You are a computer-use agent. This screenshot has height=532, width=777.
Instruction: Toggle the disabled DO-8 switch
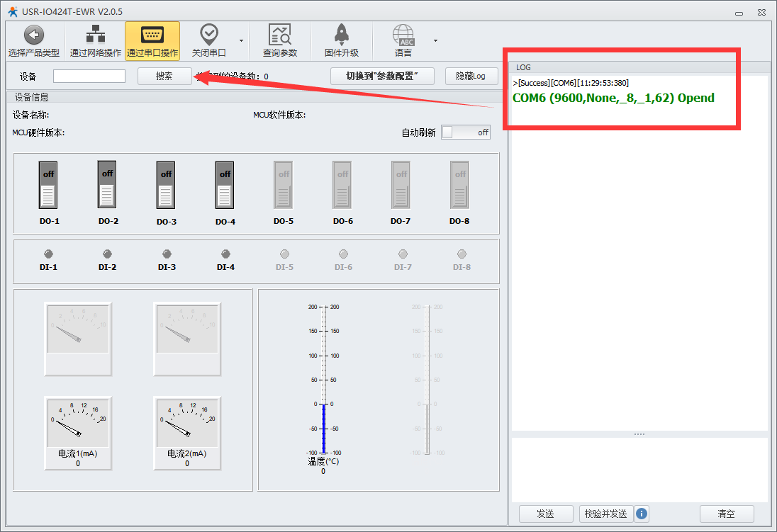460,185
